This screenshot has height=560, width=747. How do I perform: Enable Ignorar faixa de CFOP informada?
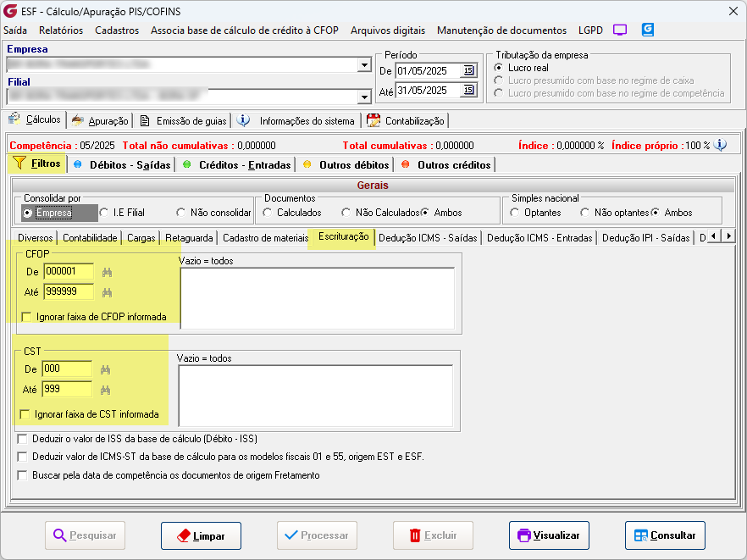pyautogui.click(x=94, y=317)
